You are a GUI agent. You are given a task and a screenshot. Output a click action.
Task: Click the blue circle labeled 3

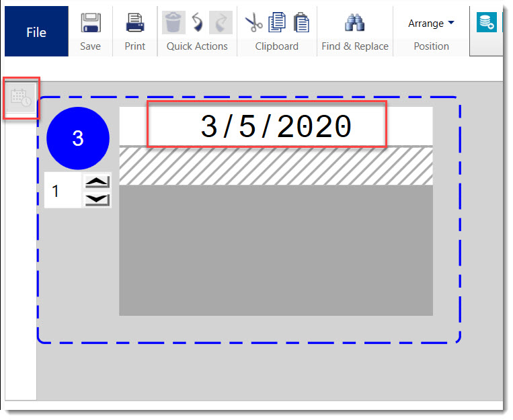pyautogui.click(x=78, y=138)
